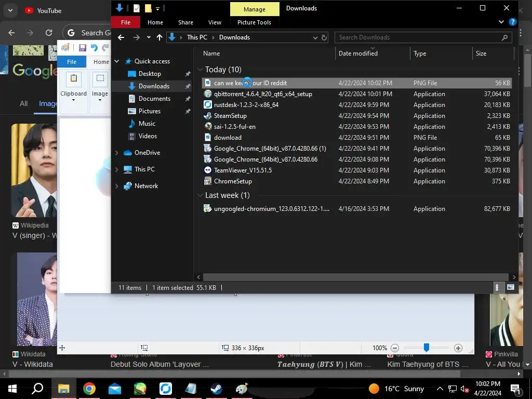Sort by the Size column header
This screenshot has width=532, height=399.
point(481,54)
